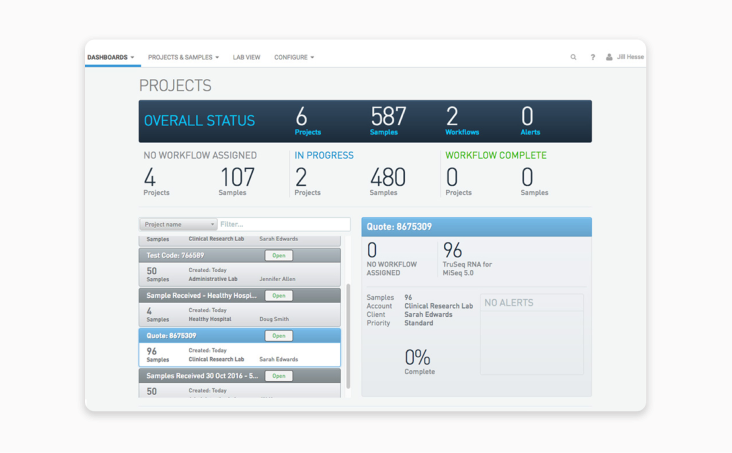This screenshot has width=732, height=453.
Task: Click the search magnifier icon
Action: click(x=573, y=57)
